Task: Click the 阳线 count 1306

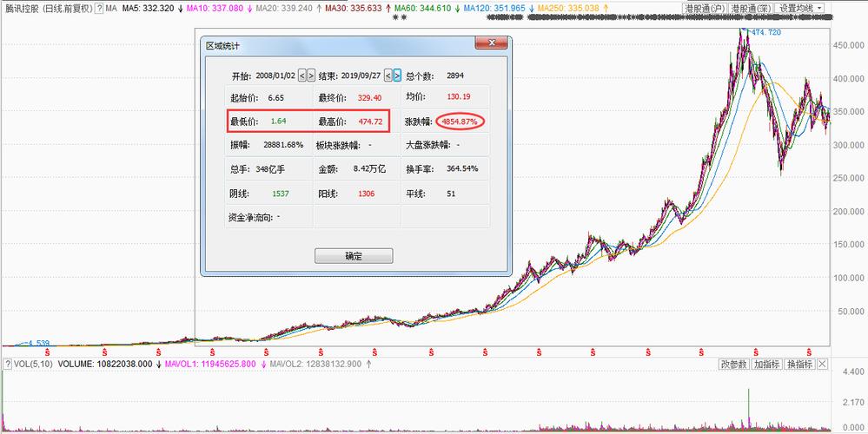Action: (x=367, y=194)
